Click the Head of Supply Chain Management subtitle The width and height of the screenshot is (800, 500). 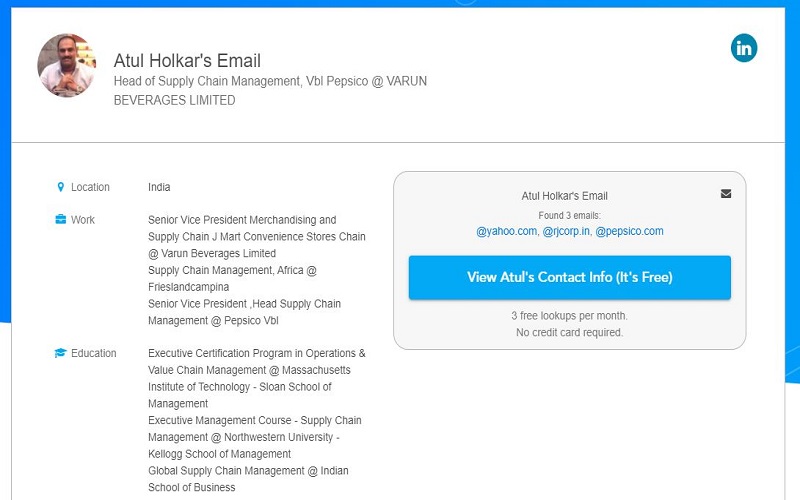[270, 90]
